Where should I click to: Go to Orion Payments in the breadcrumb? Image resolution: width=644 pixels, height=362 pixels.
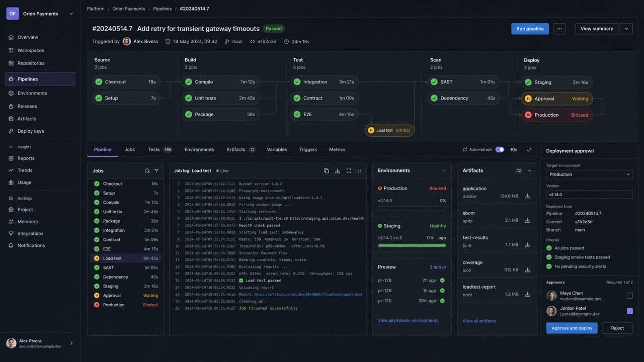click(129, 9)
